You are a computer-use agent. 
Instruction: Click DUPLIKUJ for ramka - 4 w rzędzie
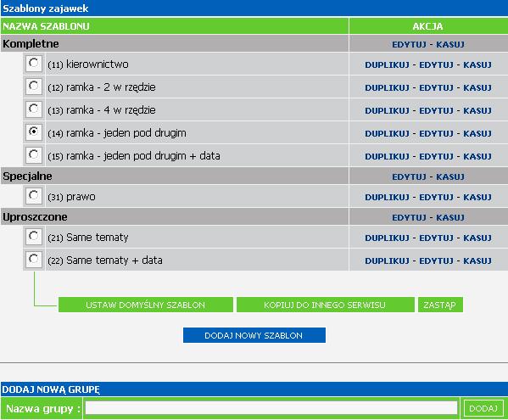[x=388, y=111]
